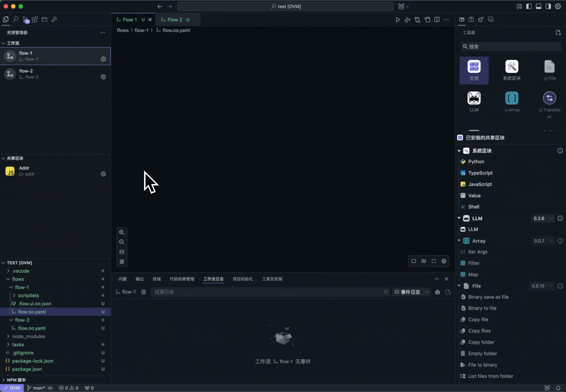Viewport: 566px width, 392px height.
Task: Toggle the primary sidebar layout button
Action: (x=529, y=6)
